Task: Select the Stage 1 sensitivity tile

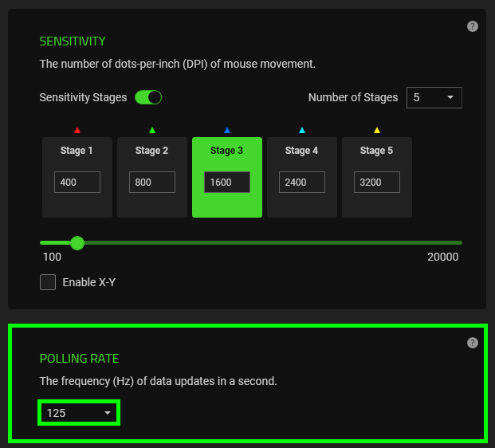Action: pos(77,151)
